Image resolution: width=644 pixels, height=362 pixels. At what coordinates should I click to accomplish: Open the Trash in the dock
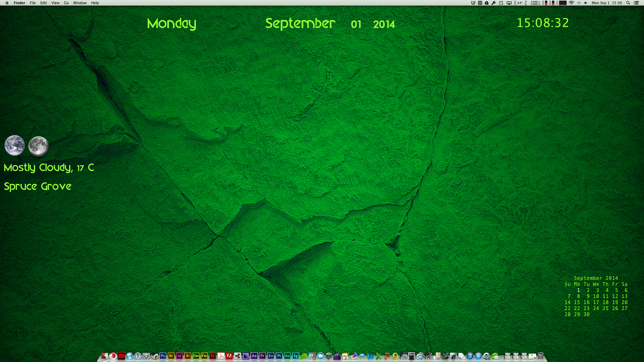click(541, 356)
